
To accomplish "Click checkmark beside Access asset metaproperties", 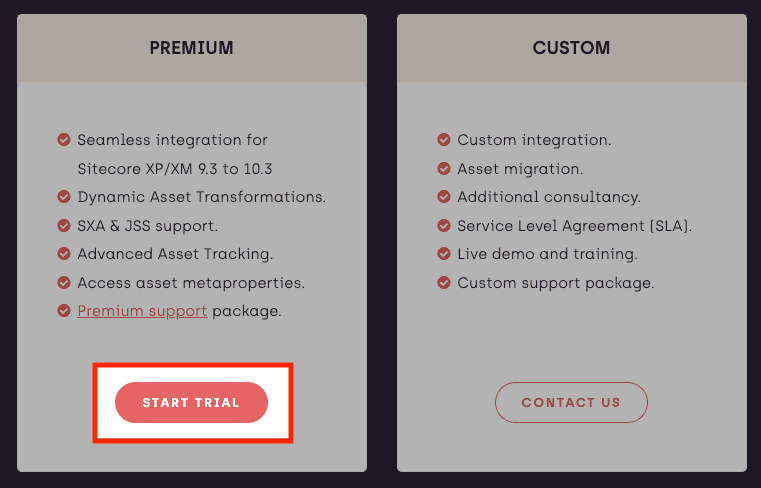I will [x=64, y=283].
